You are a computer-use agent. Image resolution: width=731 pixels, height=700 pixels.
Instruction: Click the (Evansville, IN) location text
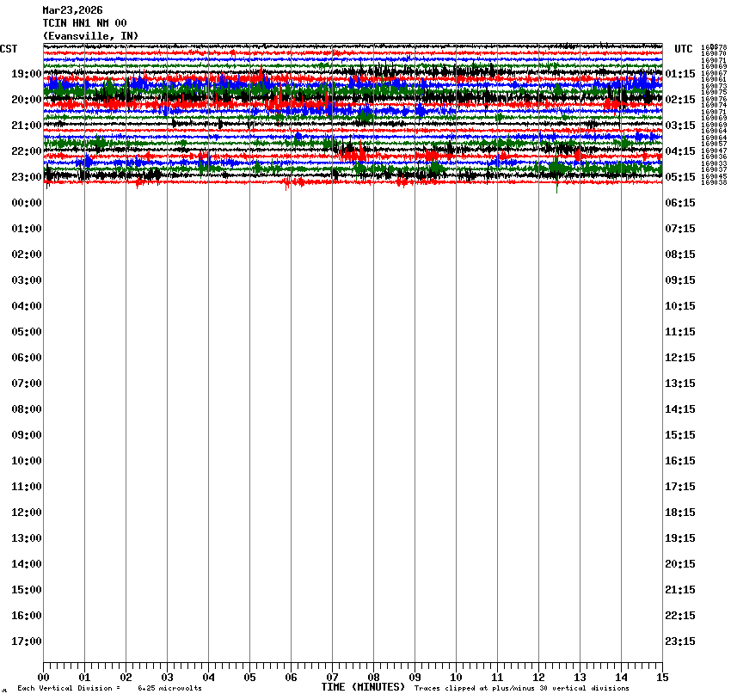(x=90, y=35)
